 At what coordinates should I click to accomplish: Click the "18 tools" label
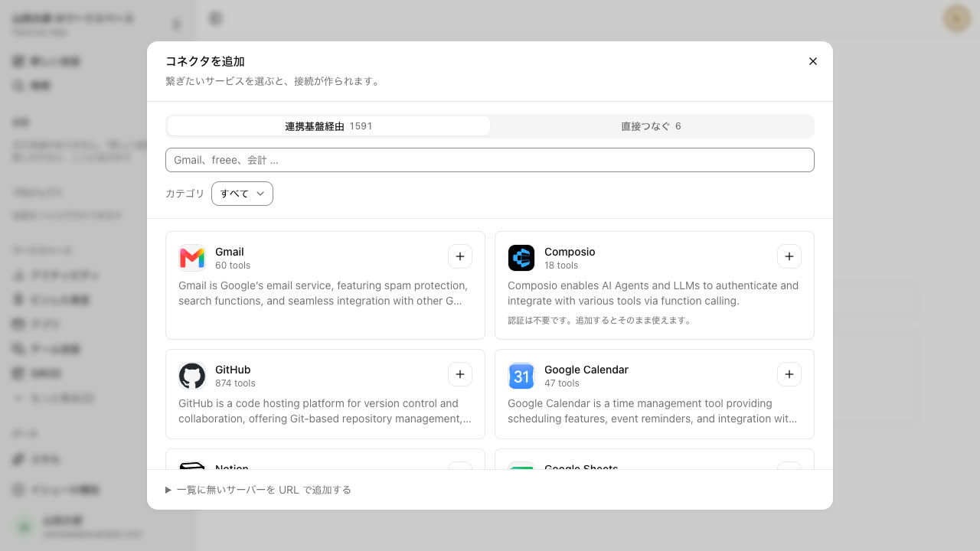coord(561,266)
